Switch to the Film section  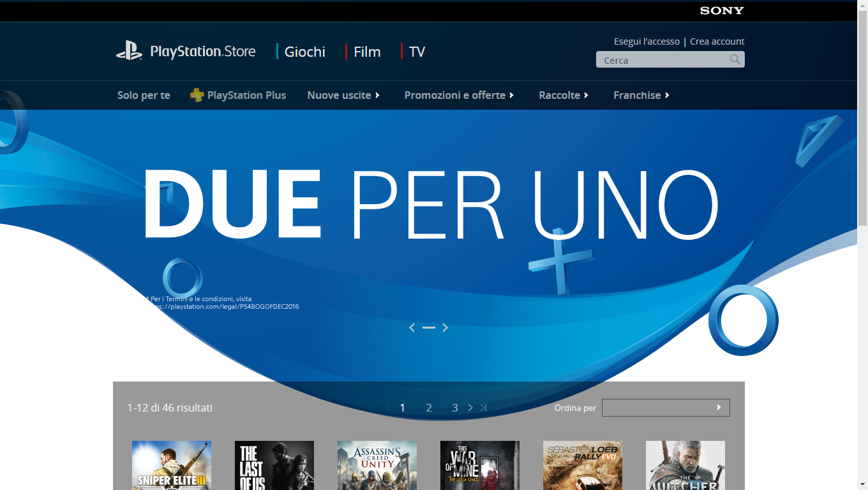[x=367, y=52]
